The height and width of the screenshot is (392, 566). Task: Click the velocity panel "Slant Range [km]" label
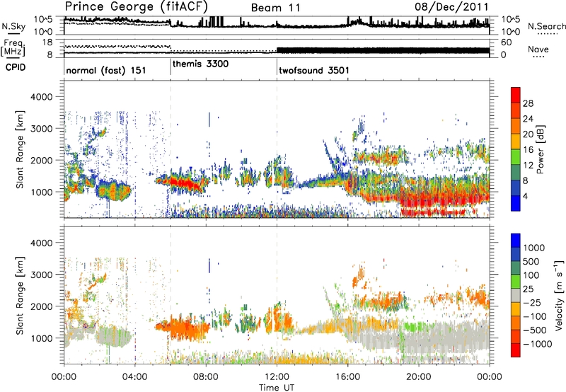tap(21, 296)
